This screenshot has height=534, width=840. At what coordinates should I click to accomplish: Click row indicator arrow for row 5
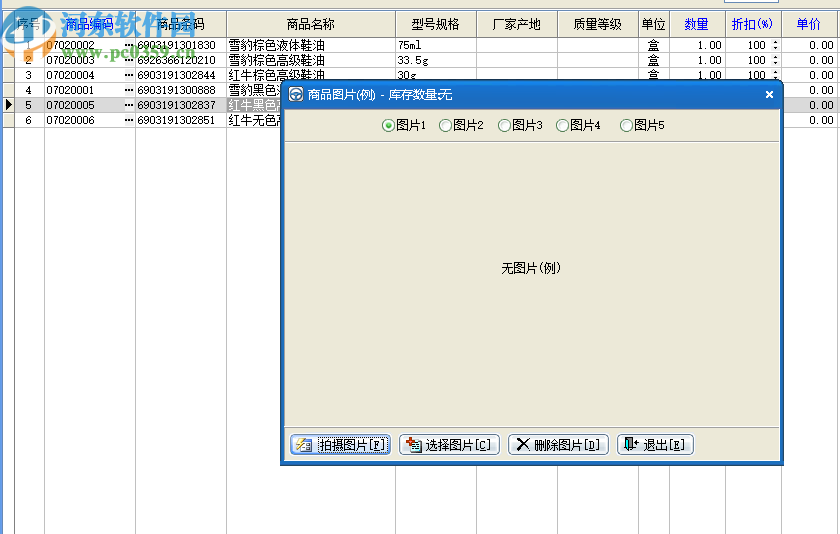click(9, 104)
